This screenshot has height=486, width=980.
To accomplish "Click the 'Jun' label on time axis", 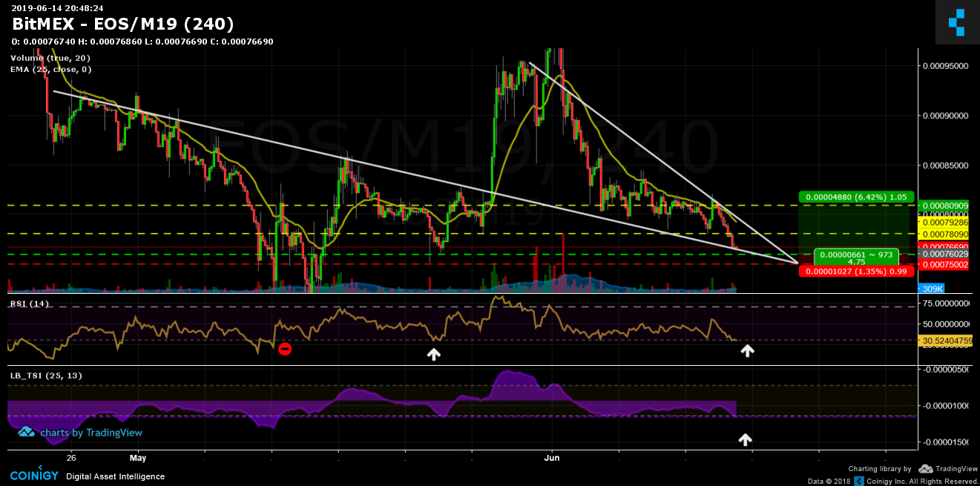I will click(552, 458).
